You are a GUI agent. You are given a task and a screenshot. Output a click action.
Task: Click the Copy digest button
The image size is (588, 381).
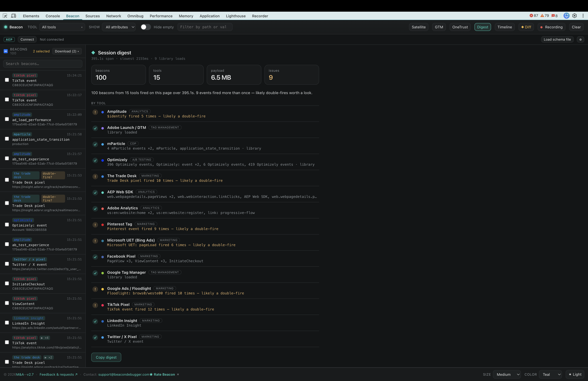click(106, 357)
